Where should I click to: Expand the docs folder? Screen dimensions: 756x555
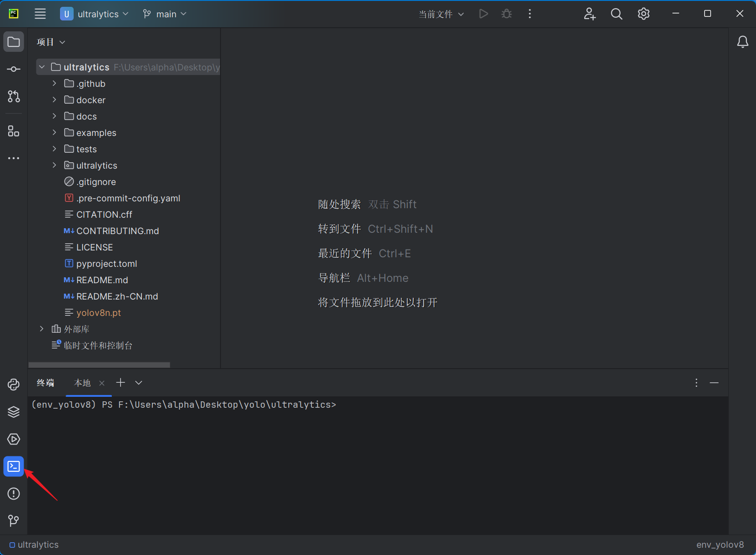click(x=55, y=116)
